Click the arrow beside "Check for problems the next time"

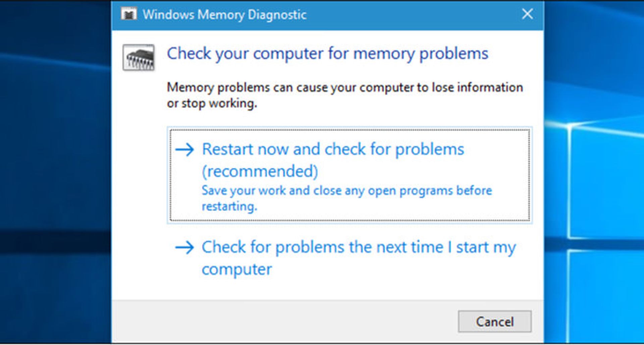184,248
